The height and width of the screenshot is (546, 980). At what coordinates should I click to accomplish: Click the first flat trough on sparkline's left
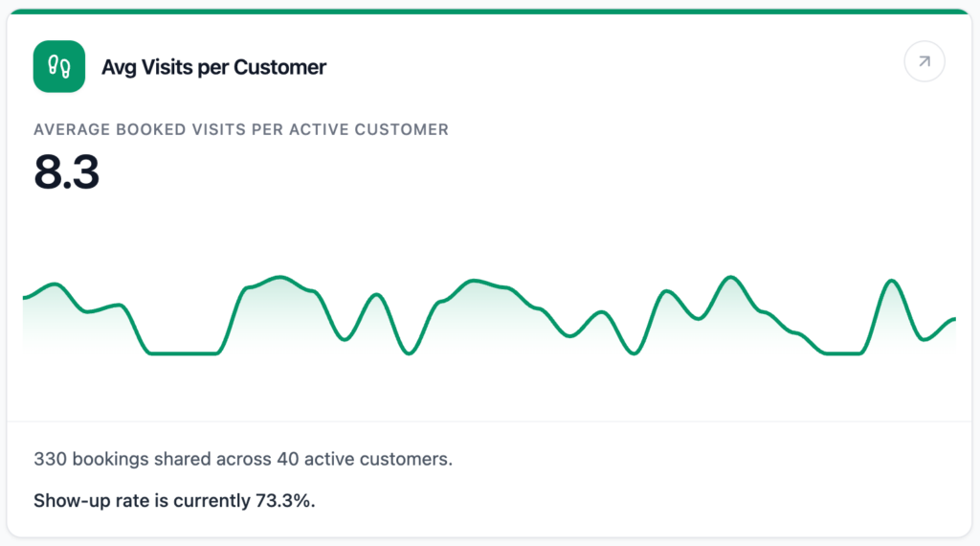coord(182,353)
